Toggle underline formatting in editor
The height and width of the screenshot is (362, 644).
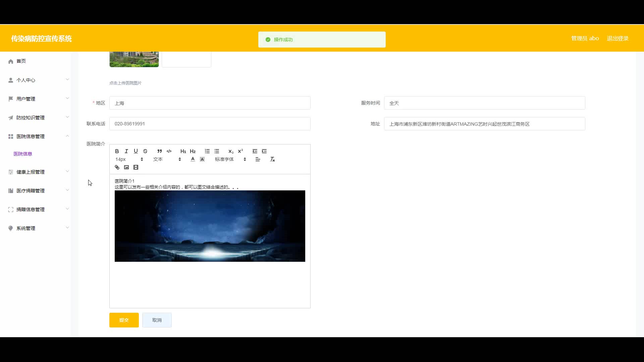[136, 151]
